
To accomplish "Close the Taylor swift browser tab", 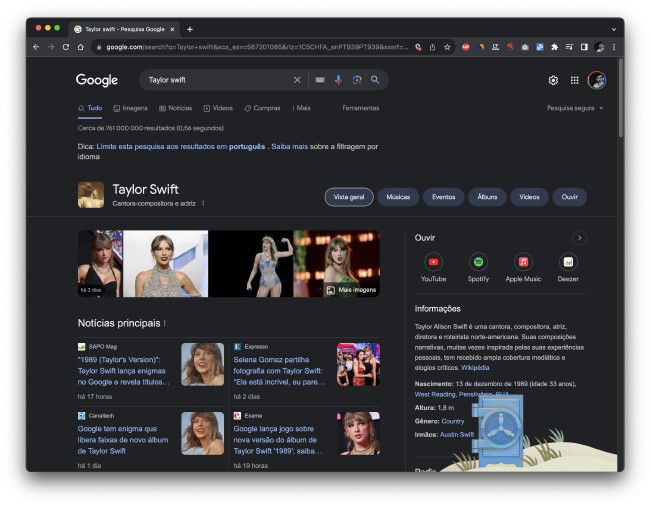I will (172, 29).
